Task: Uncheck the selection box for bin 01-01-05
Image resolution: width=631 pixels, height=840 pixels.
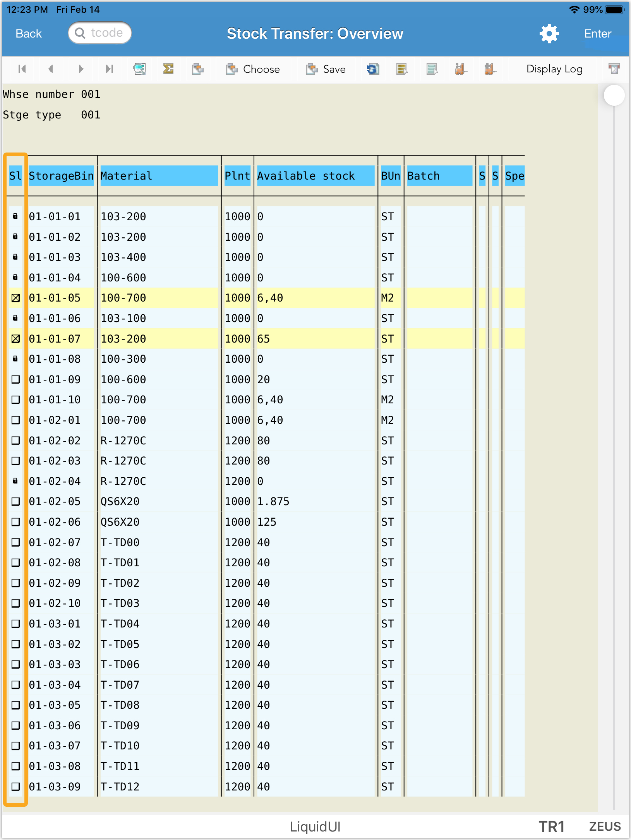Action: point(15,298)
